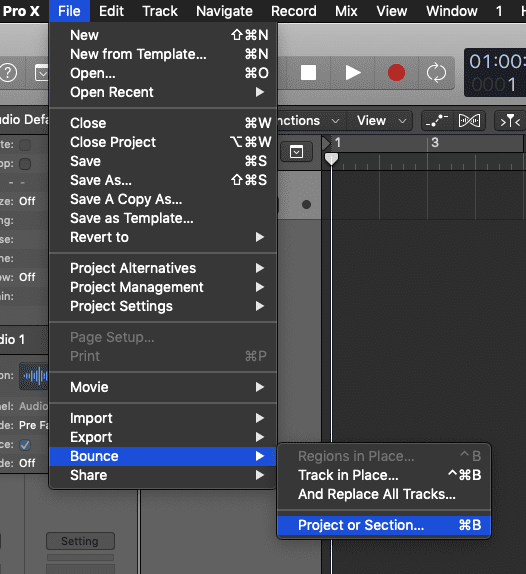Choose Close Project menu item

pyautogui.click(x=163, y=142)
